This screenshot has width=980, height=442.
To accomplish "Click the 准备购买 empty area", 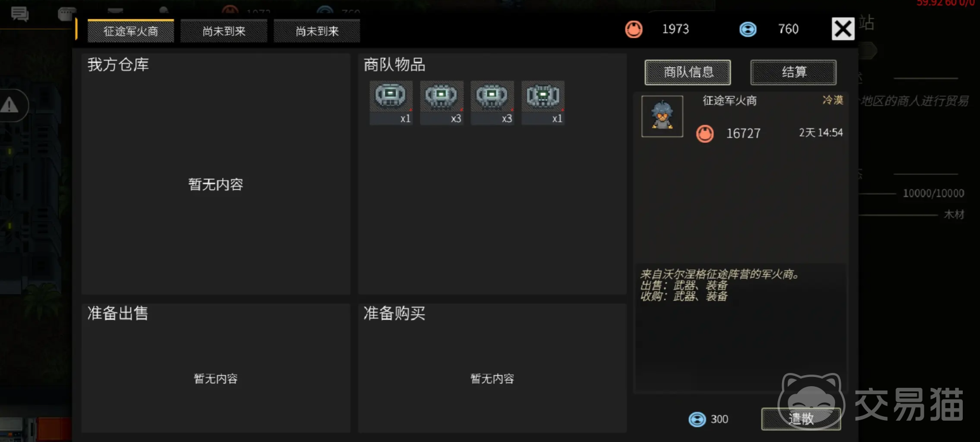I will coord(492,368).
